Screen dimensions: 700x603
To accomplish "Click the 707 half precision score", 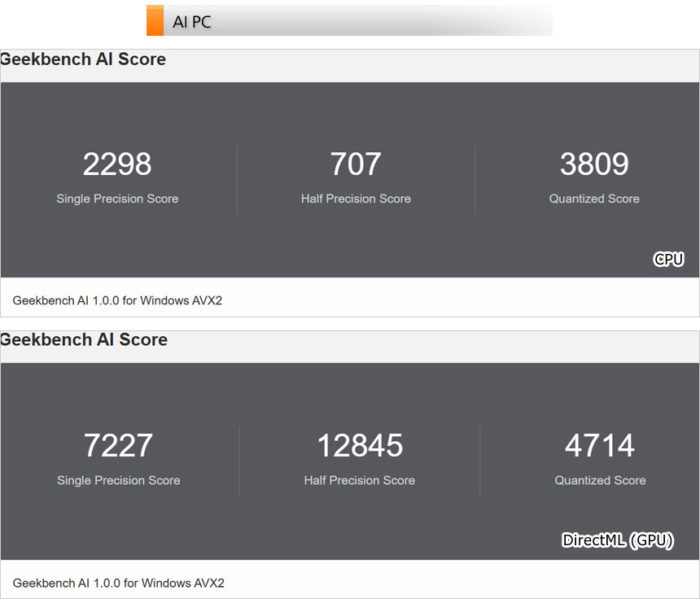I will coord(356,164).
